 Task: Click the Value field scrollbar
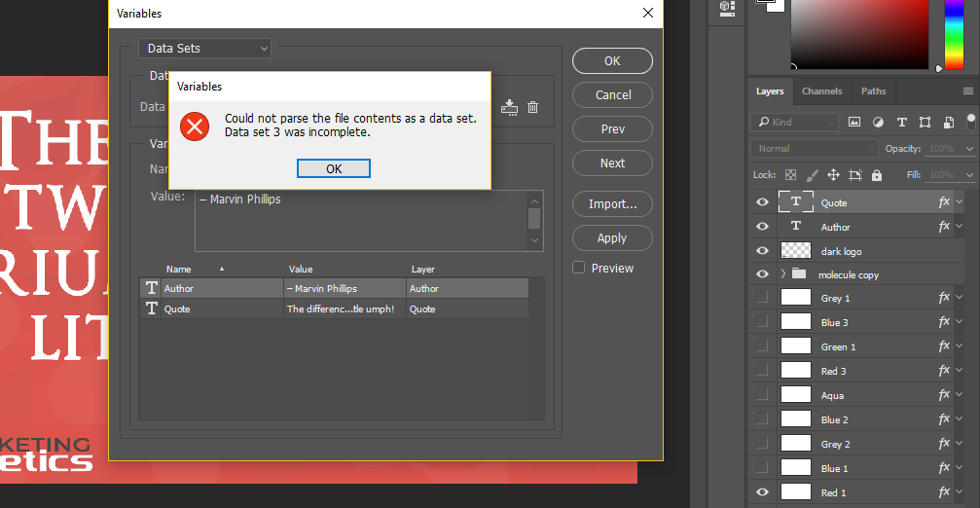(x=534, y=221)
